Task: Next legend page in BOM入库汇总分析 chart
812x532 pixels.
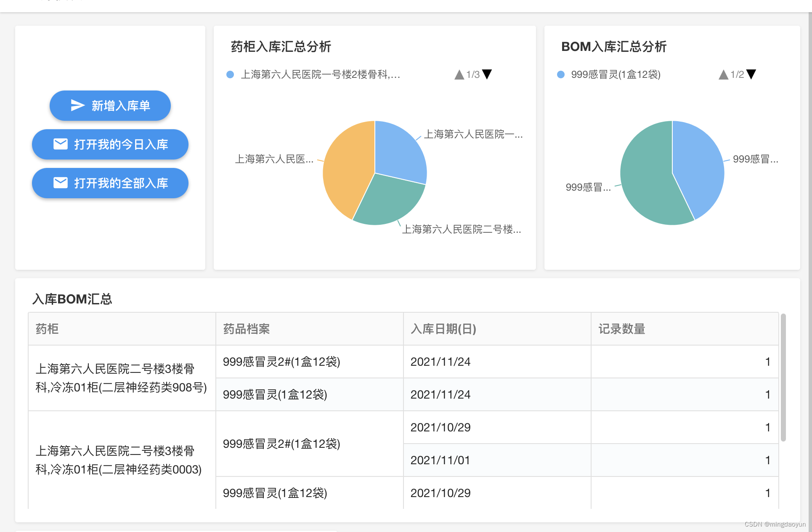Action: tap(751, 74)
